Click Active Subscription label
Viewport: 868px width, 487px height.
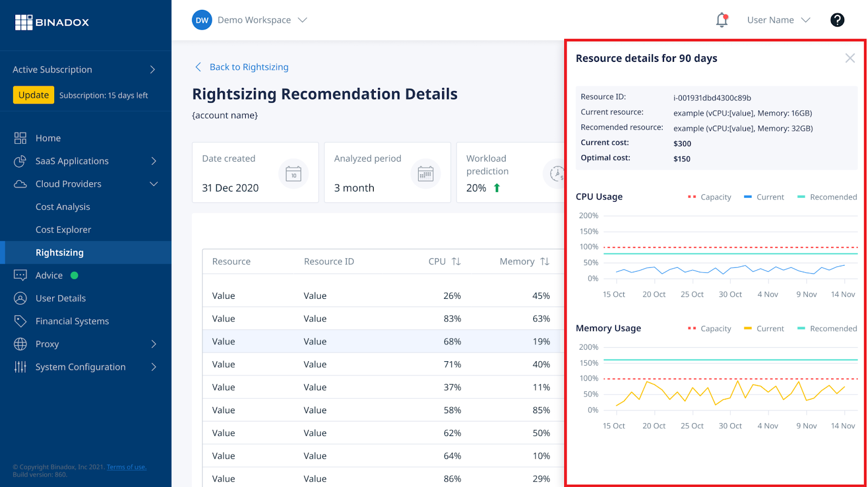52,69
